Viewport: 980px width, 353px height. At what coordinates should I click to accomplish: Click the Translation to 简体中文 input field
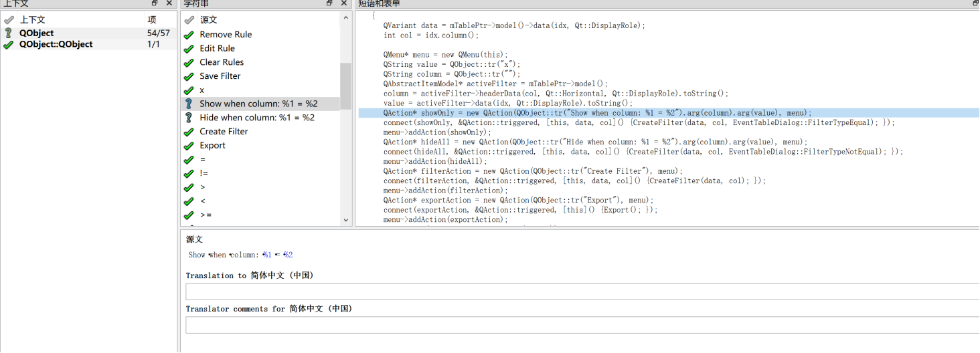click(x=581, y=291)
